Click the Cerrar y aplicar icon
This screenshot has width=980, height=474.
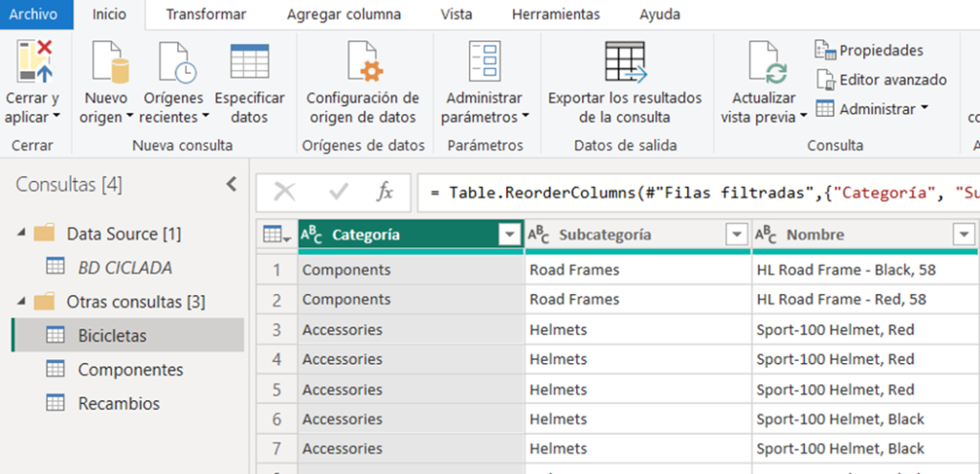[33, 62]
